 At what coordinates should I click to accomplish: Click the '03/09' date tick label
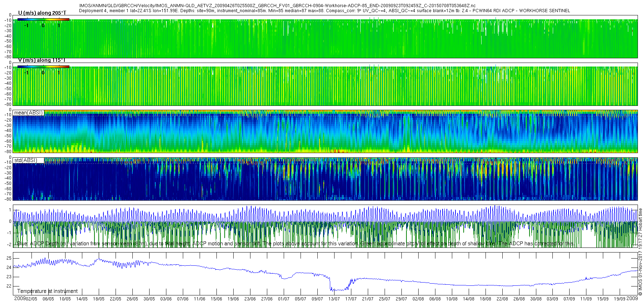pyautogui.click(x=553, y=299)
